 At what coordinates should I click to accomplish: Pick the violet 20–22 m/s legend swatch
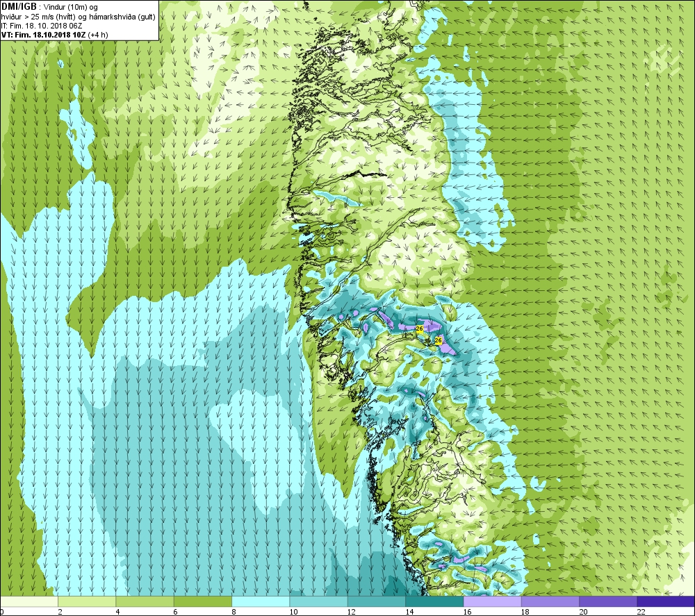[607, 601]
